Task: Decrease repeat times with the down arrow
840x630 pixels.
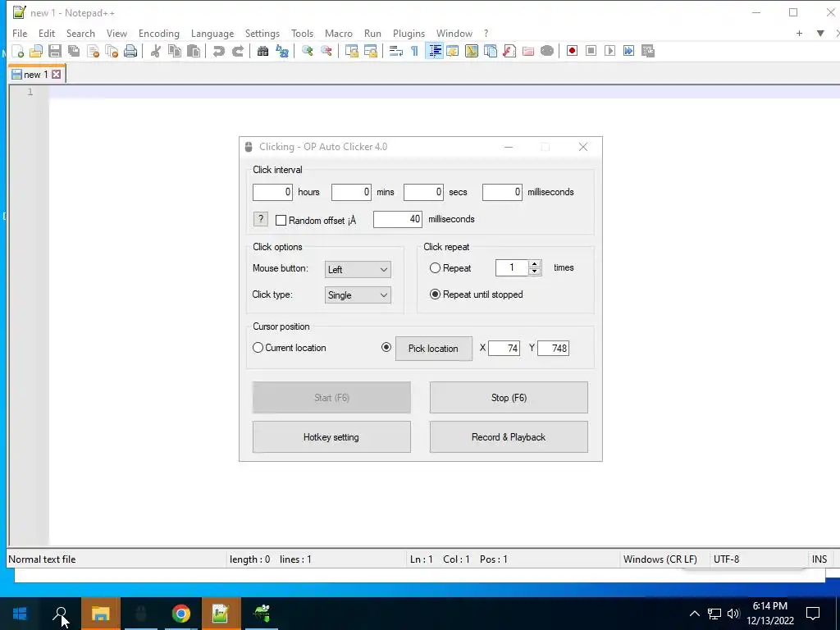Action: coord(535,271)
